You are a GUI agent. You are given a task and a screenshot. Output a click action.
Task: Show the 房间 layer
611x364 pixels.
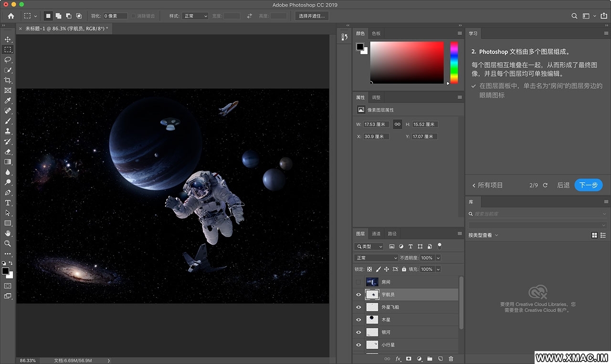(358, 282)
